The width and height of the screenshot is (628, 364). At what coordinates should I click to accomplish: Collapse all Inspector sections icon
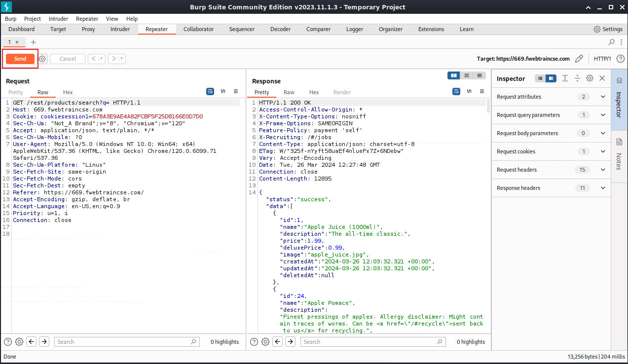[x=577, y=78]
